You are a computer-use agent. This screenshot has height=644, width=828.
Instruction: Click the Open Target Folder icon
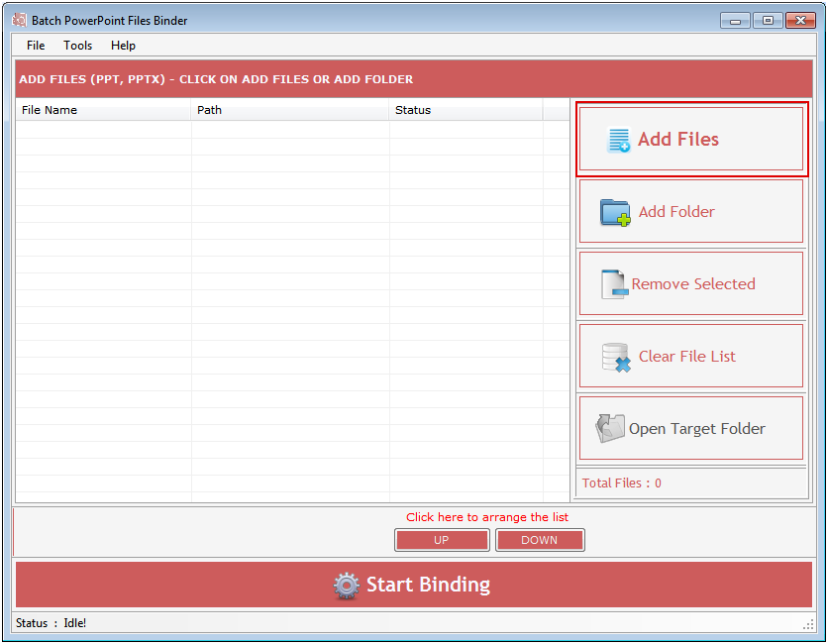[x=610, y=428]
